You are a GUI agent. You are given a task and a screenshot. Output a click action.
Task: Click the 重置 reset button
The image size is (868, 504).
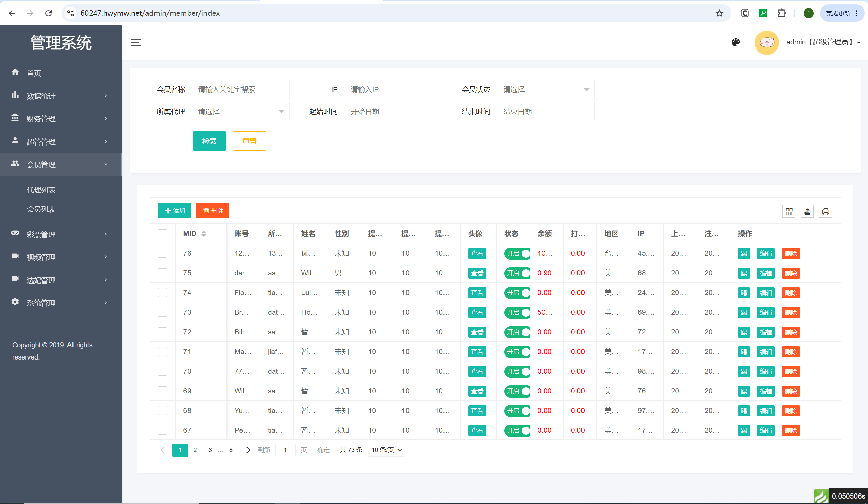[x=249, y=141]
